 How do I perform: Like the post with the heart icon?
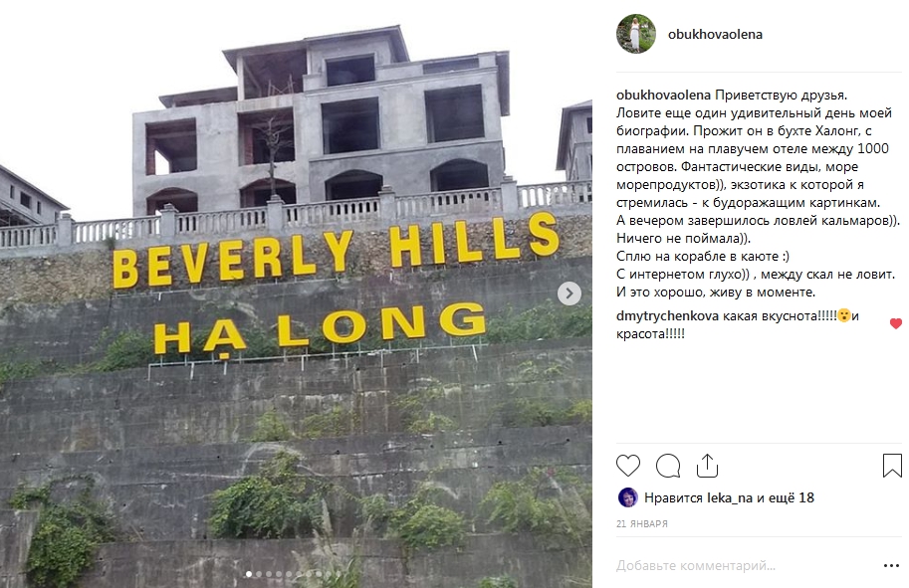[628, 466]
